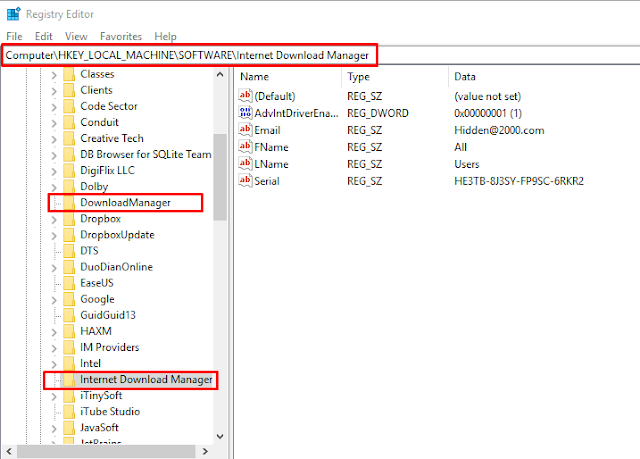Open the View menu

click(76, 36)
